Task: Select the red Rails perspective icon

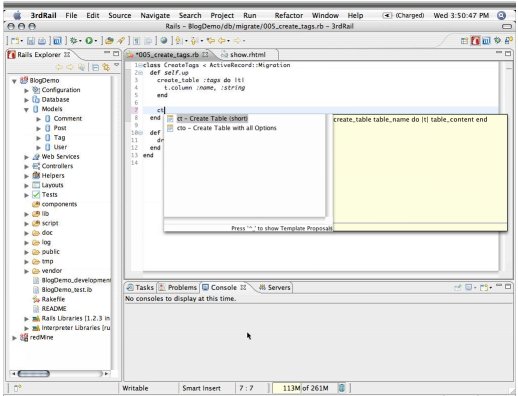Action: click(x=475, y=41)
